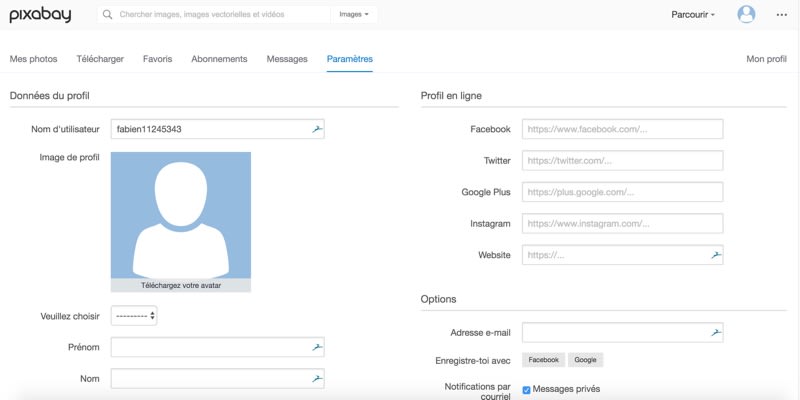Open the user avatar icon in header
Image resolution: width=800 pixels, height=400 pixels.
[x=746, y=14]
